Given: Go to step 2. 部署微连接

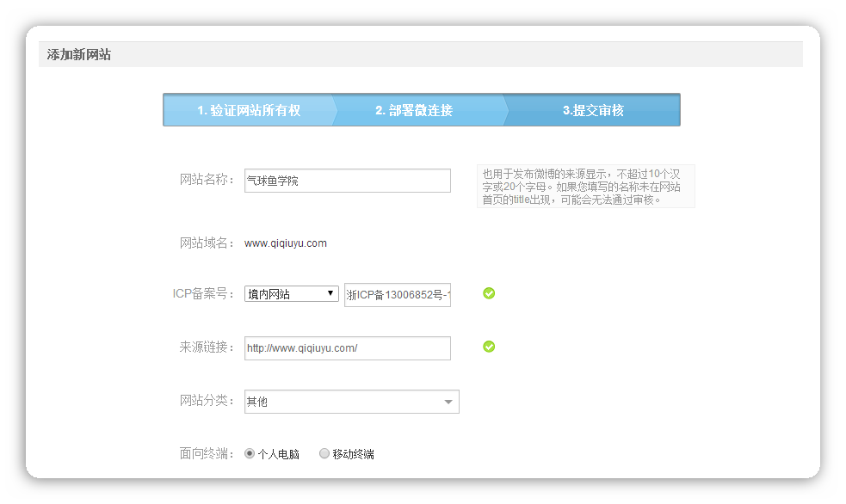Looking at the screenshot, I should click(414, 110).
